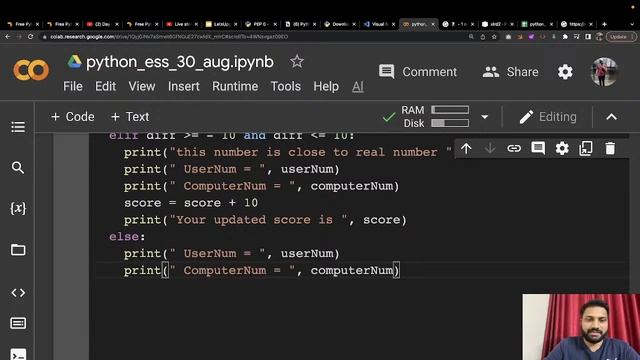640x360 pixels.
Task: Click the browser Update button
Action: pyautogui.click(x=620, y=37)
